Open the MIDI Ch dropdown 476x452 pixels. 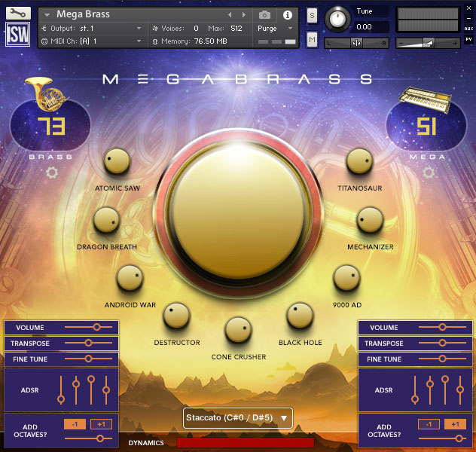[x=139, y=41]
